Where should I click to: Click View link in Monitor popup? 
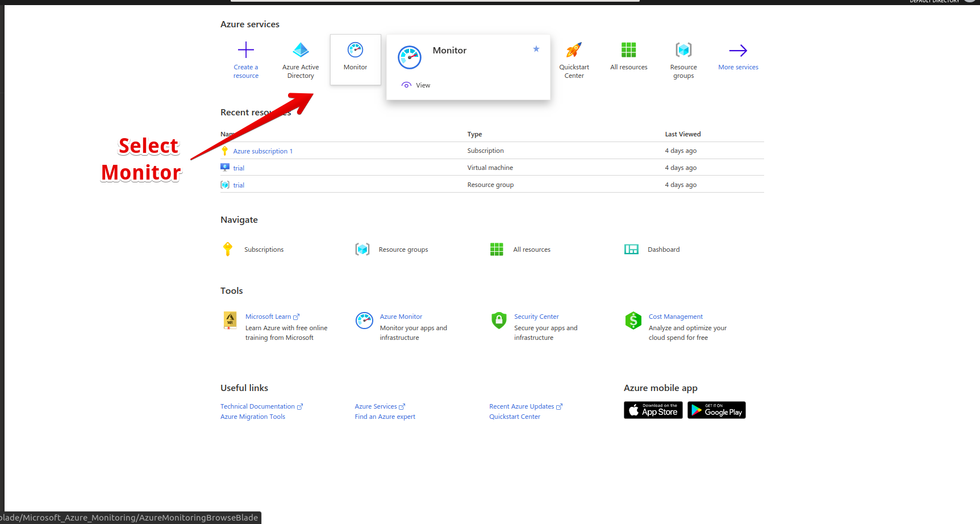423,85
